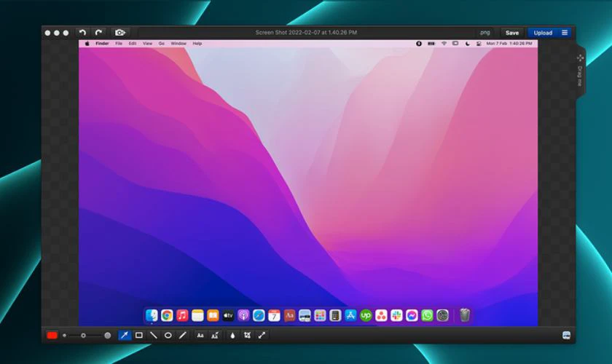Click App Store icon in the dock
This screenshot has height=364, width=612.
point(350,315)
